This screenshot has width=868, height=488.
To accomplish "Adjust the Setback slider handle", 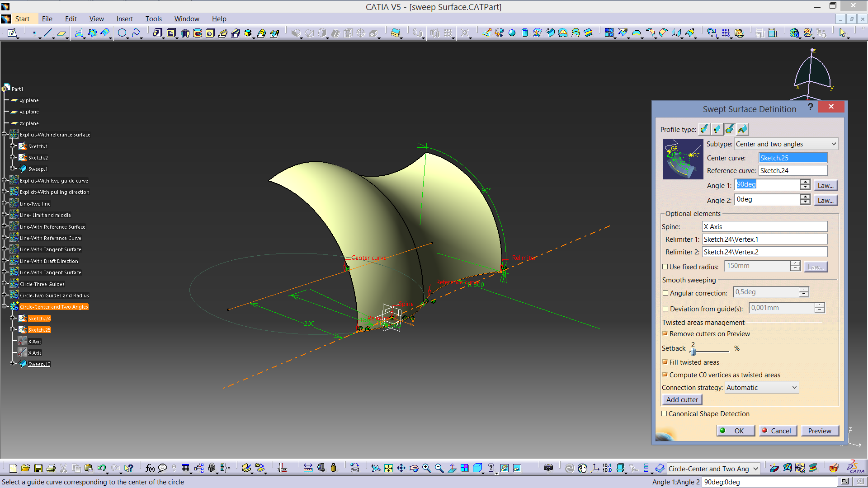I will pyautogui.click(x=693, y=352).
